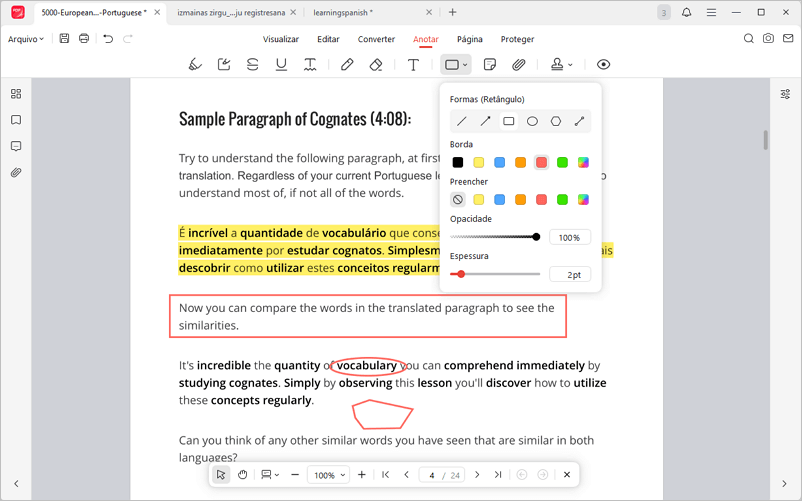Screen dimensions: 802x501
Task: Choose the arrow shape
Action: tap(485, 121)
